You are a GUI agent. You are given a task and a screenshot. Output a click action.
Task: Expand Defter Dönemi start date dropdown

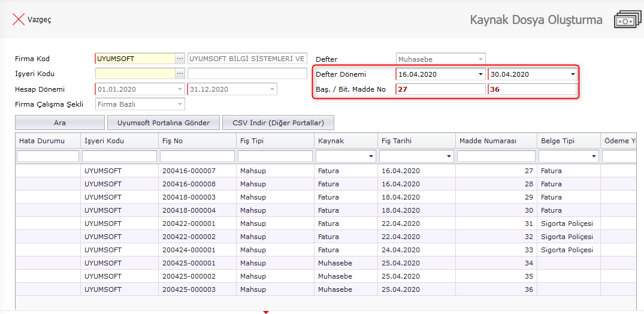pos(480,75)
